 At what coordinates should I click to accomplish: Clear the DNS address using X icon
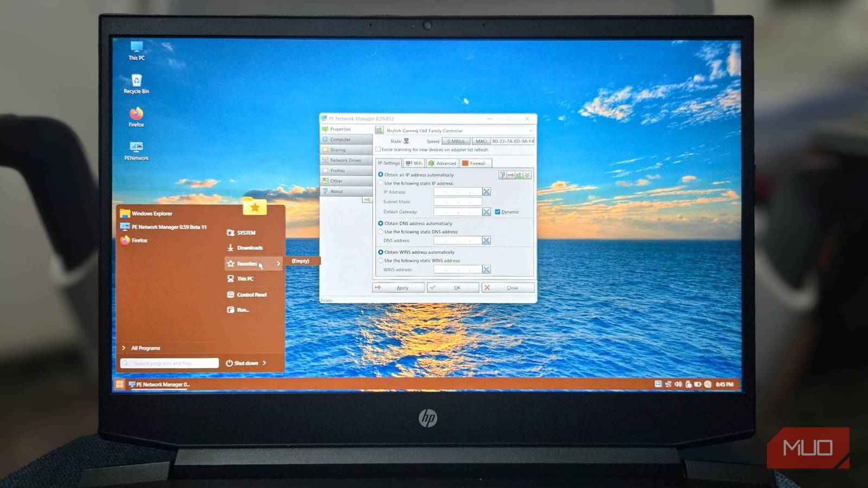tap(487, 240)
